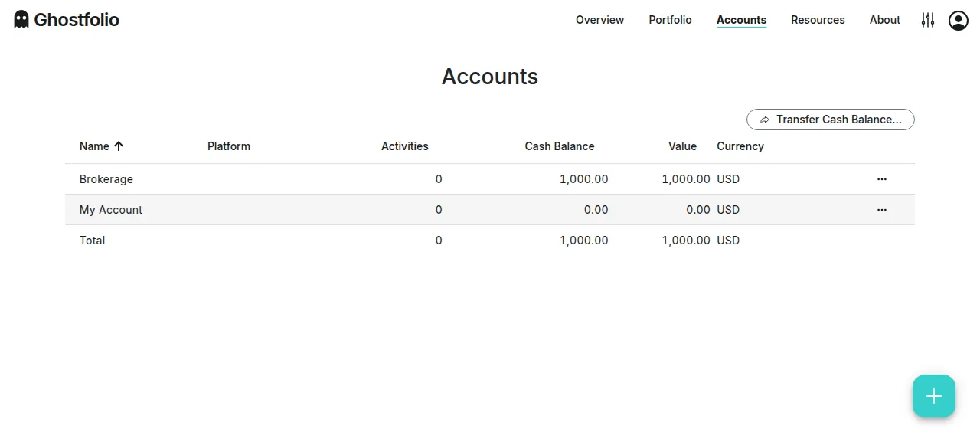Open the admin control sliders icon
The width and height of the screenshot is (980, 442).
click(928, 20)
